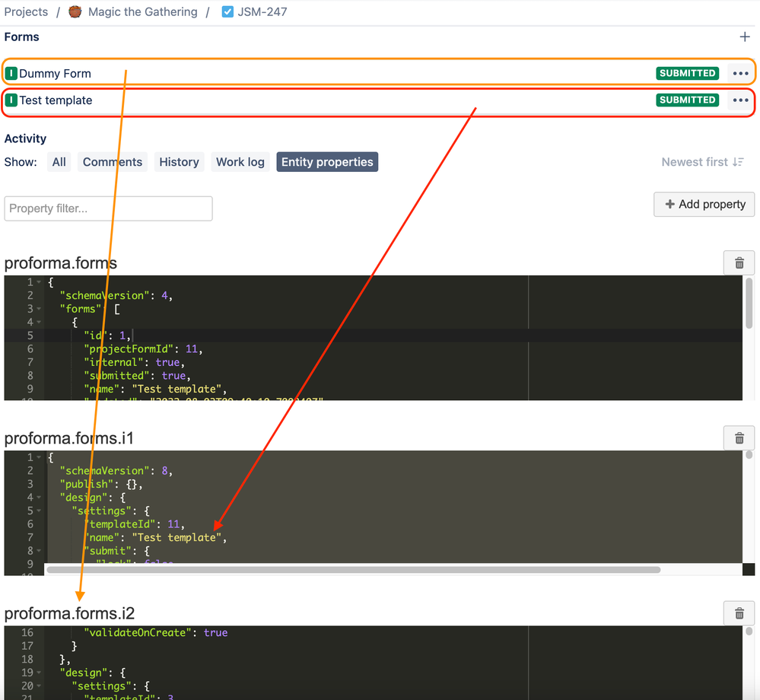Click the green icon beside Dummy Form
The width and height of the screenshot is (760, 700).
pos(11,73)
